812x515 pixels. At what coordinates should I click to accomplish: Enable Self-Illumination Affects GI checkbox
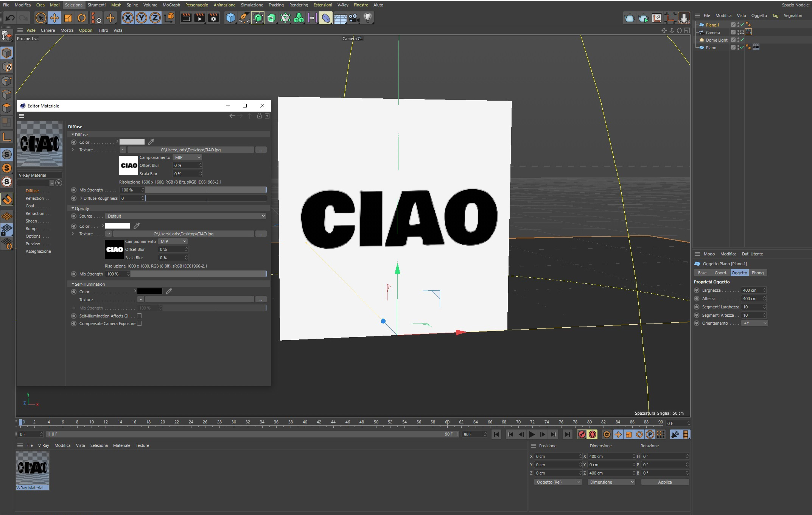[140, 316]
